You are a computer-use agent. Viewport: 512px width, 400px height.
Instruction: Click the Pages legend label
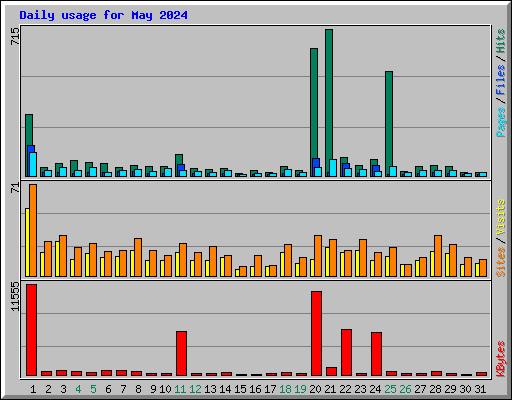click(501, 122)
